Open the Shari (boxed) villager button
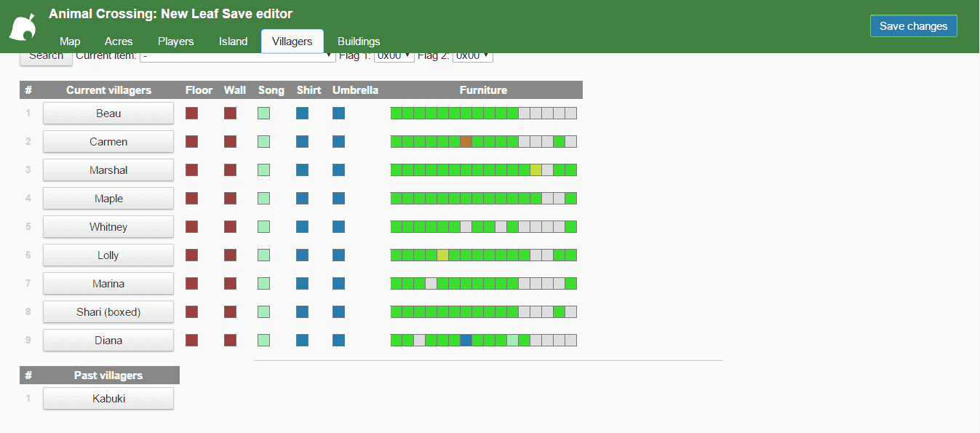Screen dimensions: 980x433 point(108,312)
